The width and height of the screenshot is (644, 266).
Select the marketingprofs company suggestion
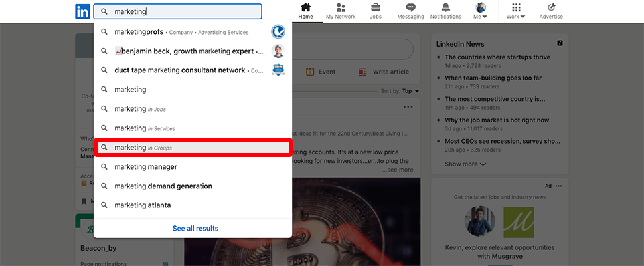(x=193, y=32)
